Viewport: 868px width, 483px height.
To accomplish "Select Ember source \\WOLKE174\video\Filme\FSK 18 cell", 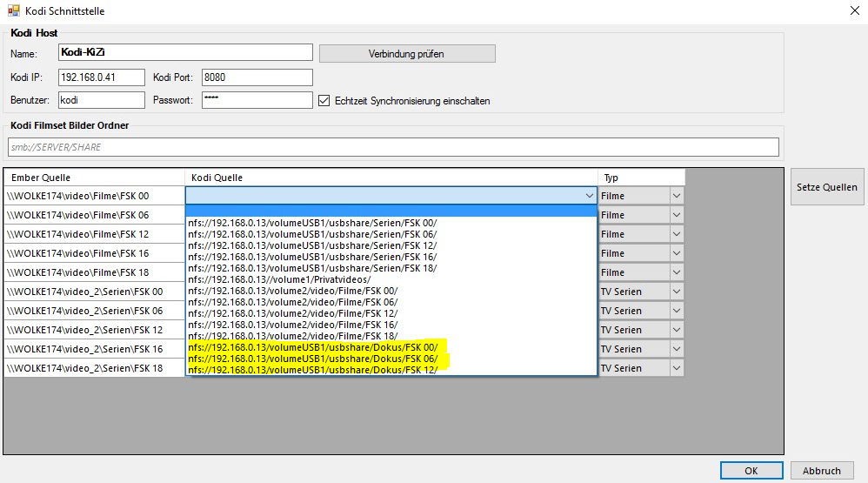I will 95,272.
